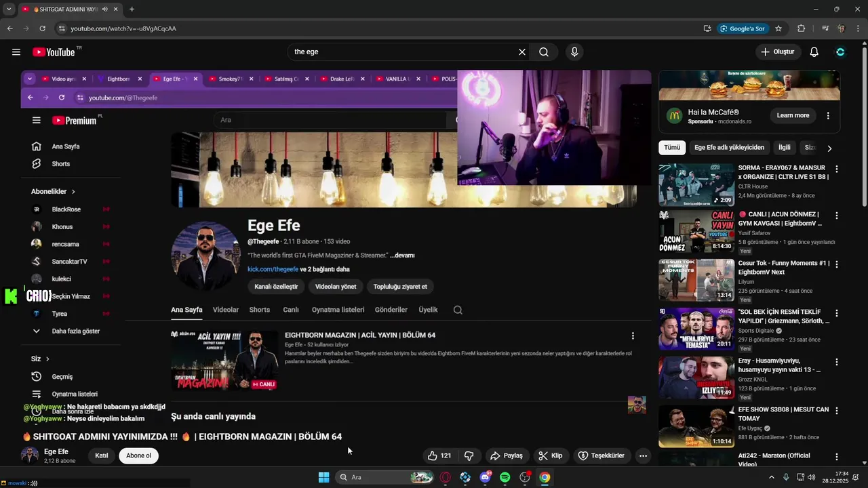Viewport: 868px width, 488px height.
Task: Click 'Ati242 - Maraton (Official Video)' title
Action: (x=774, y=460)
